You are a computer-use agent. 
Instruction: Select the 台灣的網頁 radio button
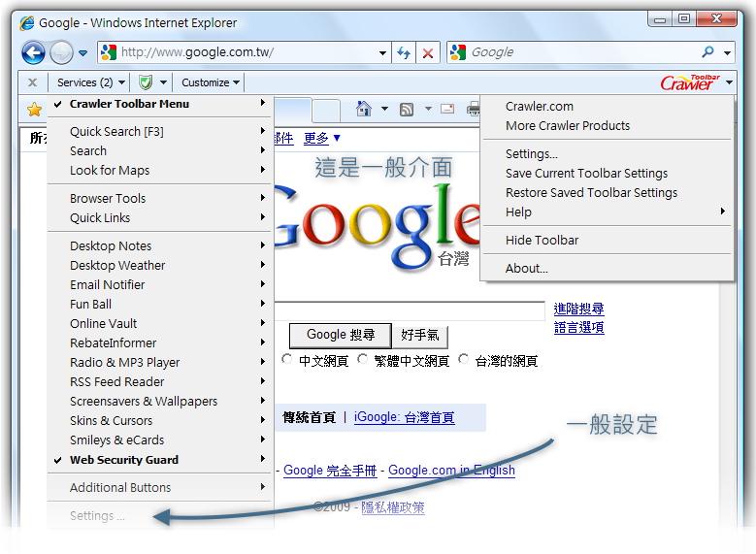coord(463,359)
